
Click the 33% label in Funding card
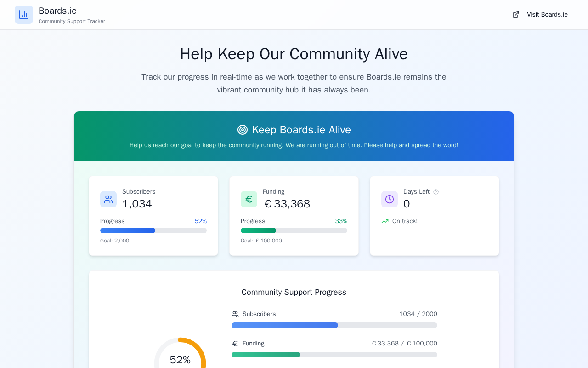click(341, 221)
